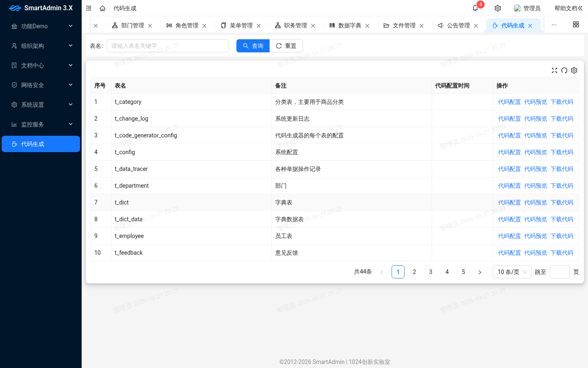Go to next page with right arrow
This screenshot has height=368, width=588.
point(480,272)
